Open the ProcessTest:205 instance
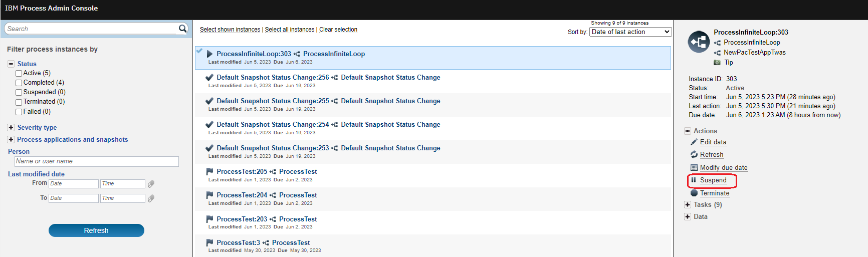The height and width of the screenshot is (257, 868). pos(242,171)
